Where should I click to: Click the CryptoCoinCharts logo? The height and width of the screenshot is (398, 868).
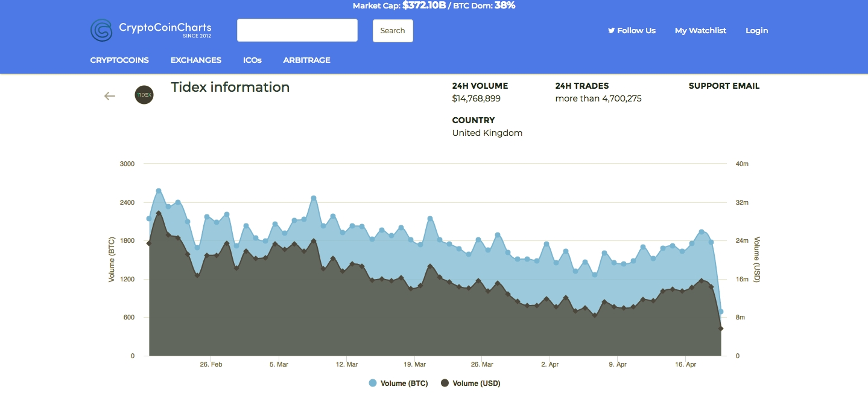point(151,30)
